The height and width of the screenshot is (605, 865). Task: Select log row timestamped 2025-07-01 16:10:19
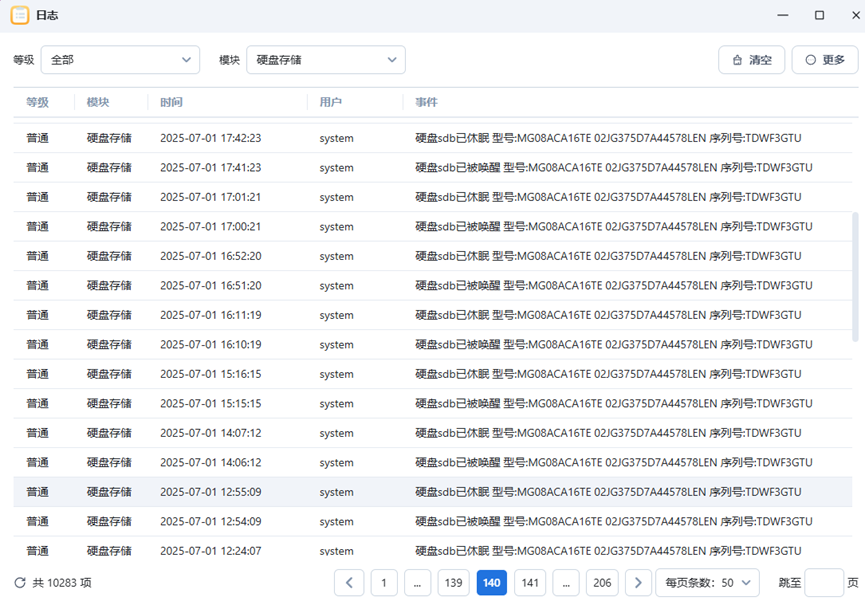(x=432, y=345)
